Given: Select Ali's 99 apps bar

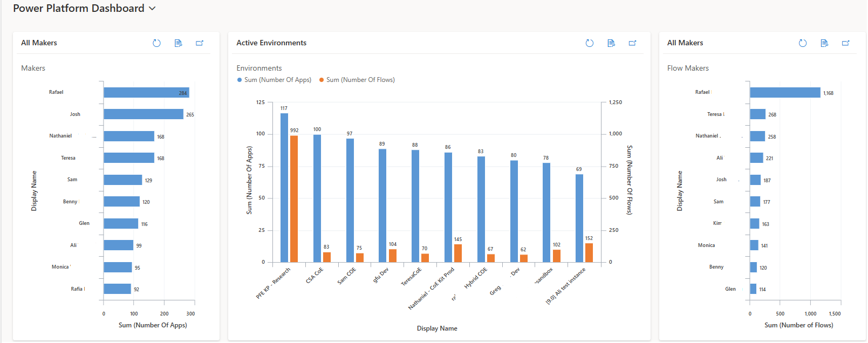Looking at the screenshot, I should pos(119,245).
